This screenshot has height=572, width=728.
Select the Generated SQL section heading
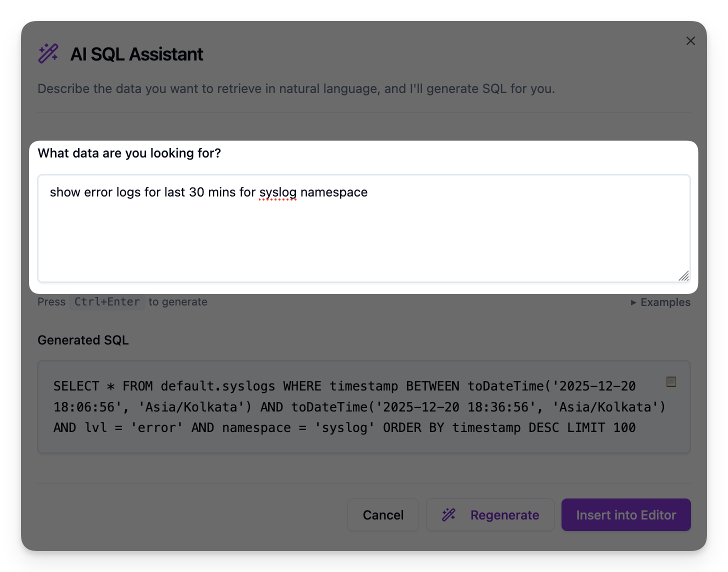83,340
